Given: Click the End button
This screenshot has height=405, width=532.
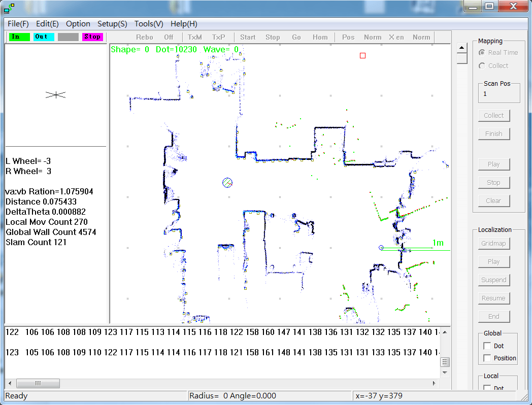Looking at the screenshot, I should 493,317.
